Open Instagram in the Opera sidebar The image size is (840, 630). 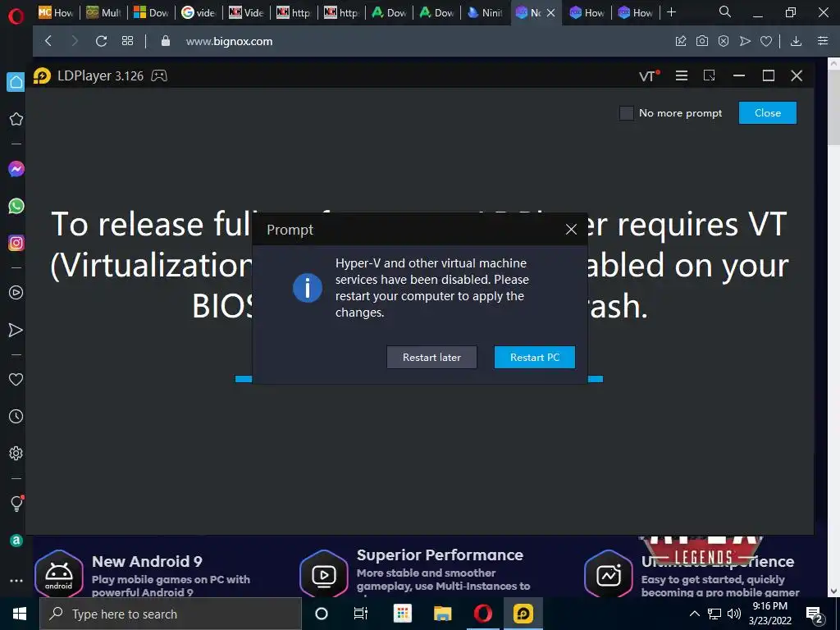pos(16,243)
